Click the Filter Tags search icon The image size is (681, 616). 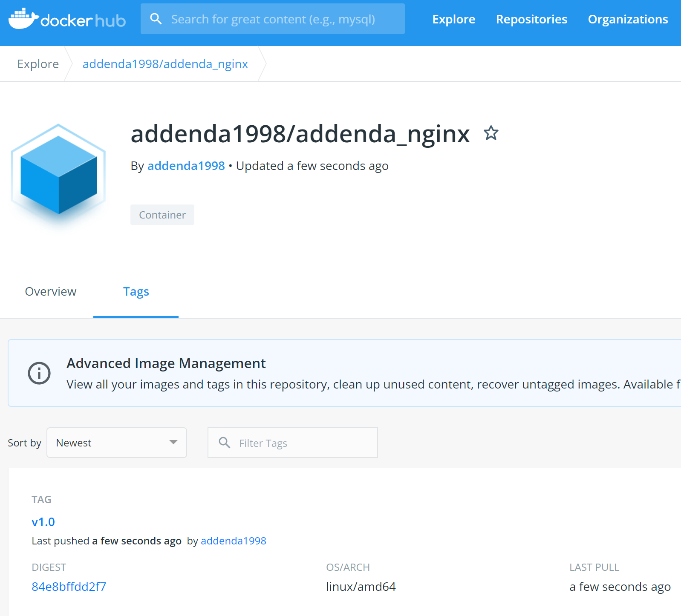(225, 443)
